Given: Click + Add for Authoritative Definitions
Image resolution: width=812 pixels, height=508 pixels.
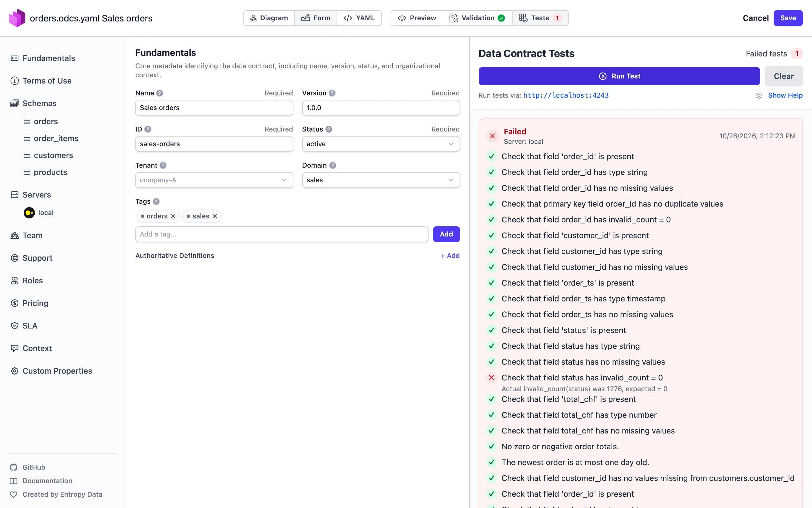Looking at the screenshot, I should click(x=450, y=256).
